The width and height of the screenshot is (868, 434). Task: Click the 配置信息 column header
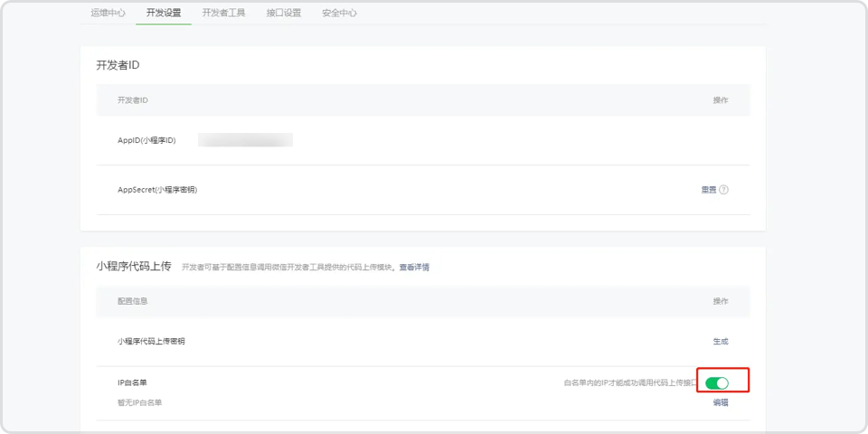click(x=132, y=301)
